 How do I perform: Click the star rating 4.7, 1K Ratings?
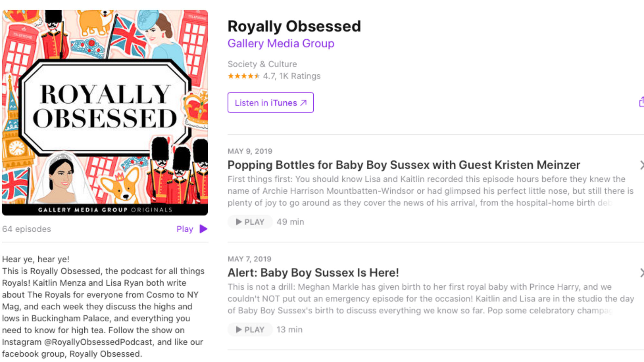[274, 76]
